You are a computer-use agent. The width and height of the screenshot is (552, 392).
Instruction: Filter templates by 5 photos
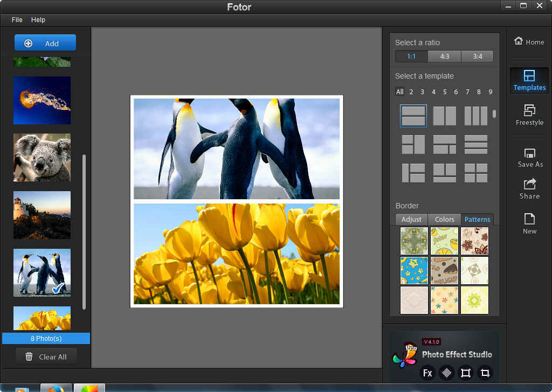point(445,92)
